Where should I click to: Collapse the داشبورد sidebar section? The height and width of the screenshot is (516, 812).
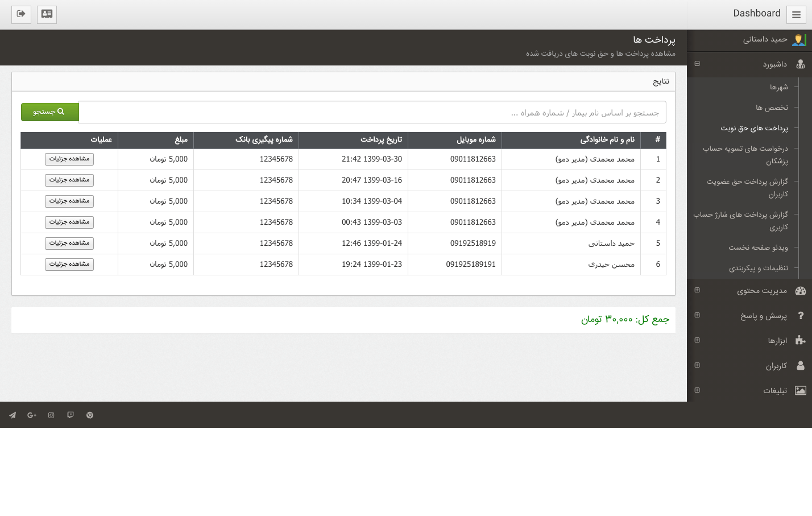click(697, 64)
